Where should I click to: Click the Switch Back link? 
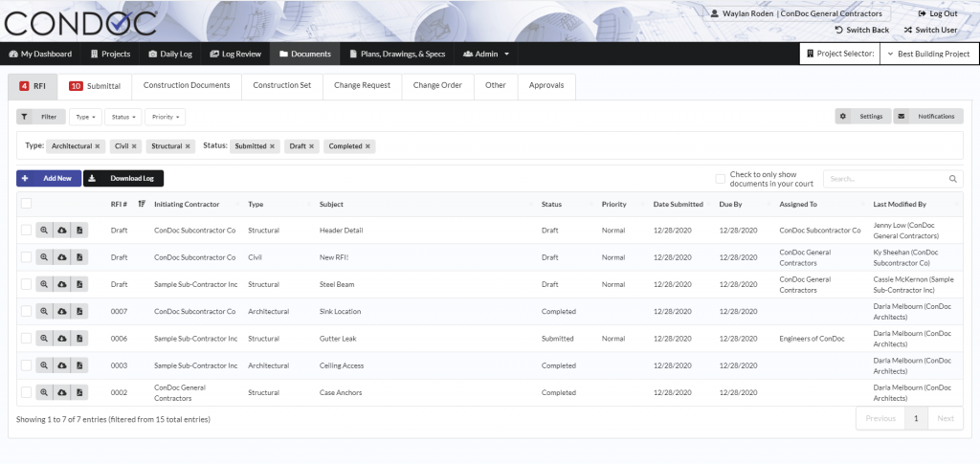(862, 30)
